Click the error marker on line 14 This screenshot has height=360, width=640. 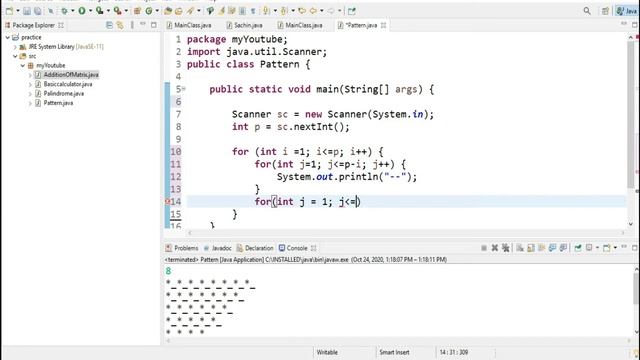(167, 202)
